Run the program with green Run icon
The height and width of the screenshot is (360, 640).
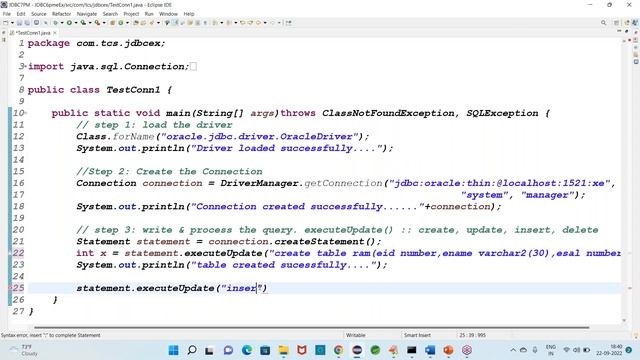69,23
